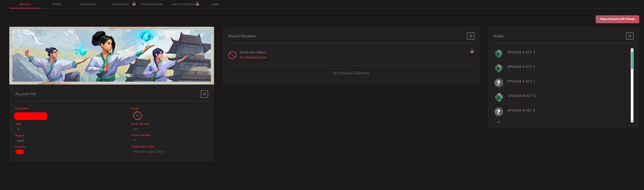Viewport: 644px width, 190px height.
Task: Click the Episode 9 Act 2 rank emblem
Action: [x=499, y=68]
